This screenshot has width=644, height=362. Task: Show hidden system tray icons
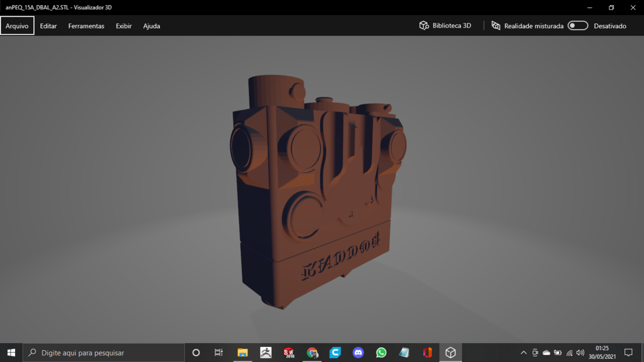(x=524, y=353)
